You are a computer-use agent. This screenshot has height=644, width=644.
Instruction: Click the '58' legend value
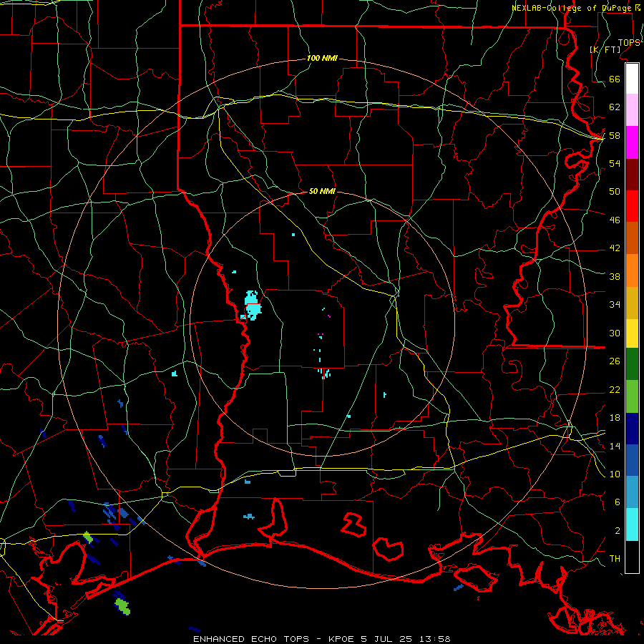[x=615, y=135]
